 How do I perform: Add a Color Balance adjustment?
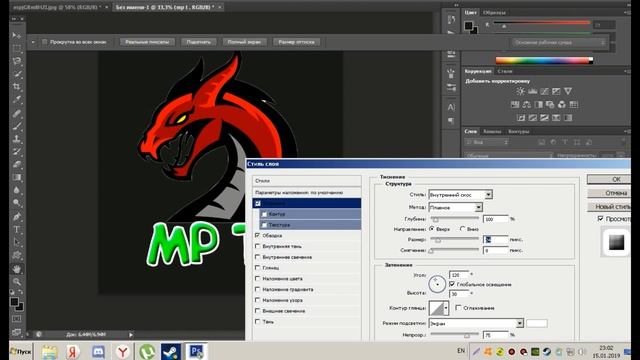527,104
